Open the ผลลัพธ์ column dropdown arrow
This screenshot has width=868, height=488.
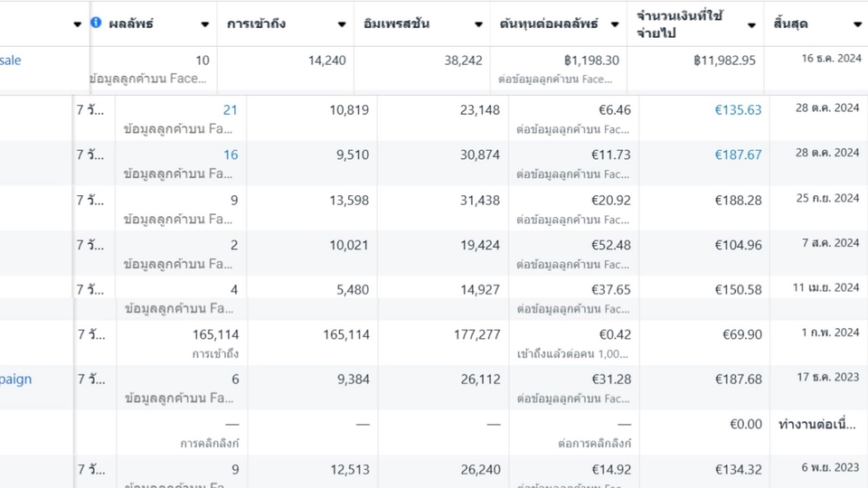tap(205, 24)
